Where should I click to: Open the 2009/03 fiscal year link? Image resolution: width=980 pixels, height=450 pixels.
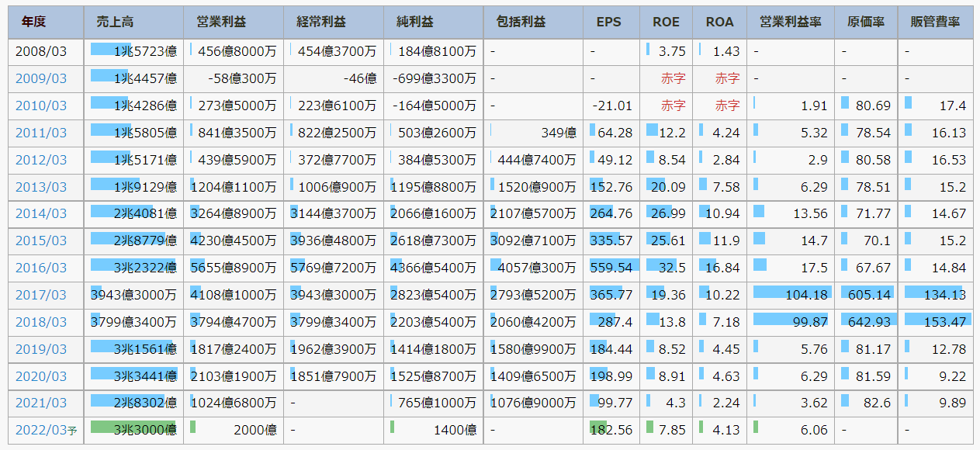(41, 78)
